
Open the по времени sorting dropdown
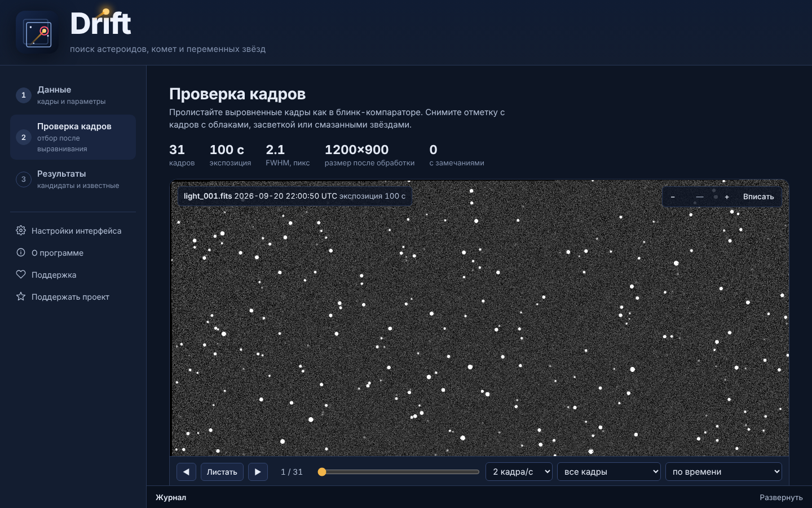click(723, 472)
